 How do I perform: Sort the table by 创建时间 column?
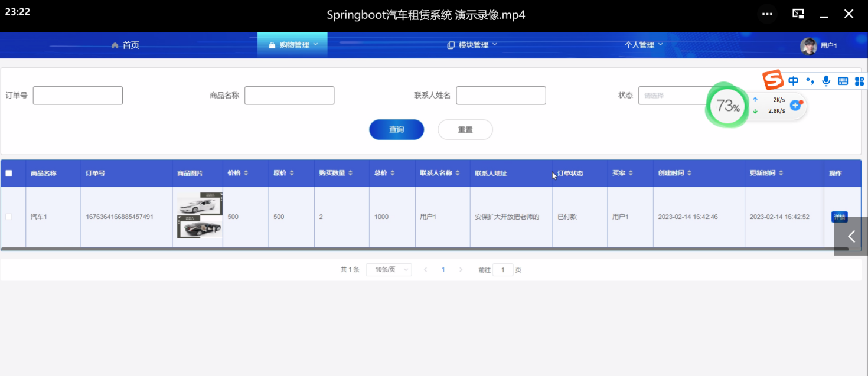[689, 173]
